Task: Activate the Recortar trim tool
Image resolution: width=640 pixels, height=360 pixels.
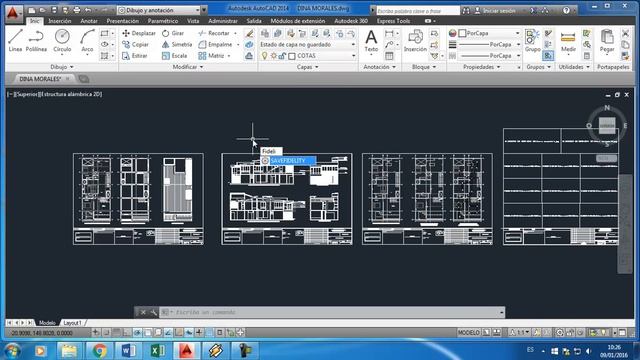Action: coord(214,33)
